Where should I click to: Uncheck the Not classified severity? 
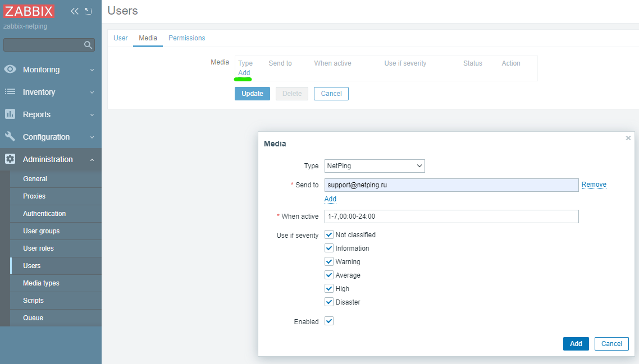tap(329, 235)
